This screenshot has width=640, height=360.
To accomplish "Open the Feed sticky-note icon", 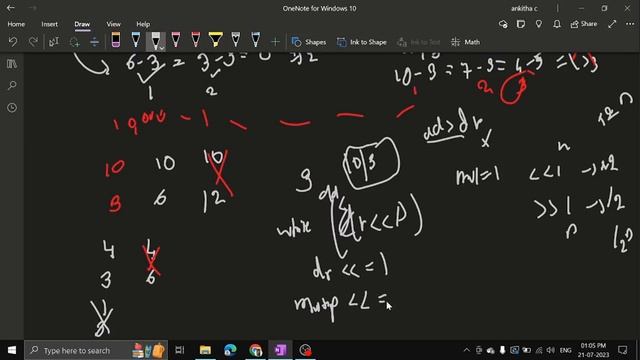I will coord(521,24).
